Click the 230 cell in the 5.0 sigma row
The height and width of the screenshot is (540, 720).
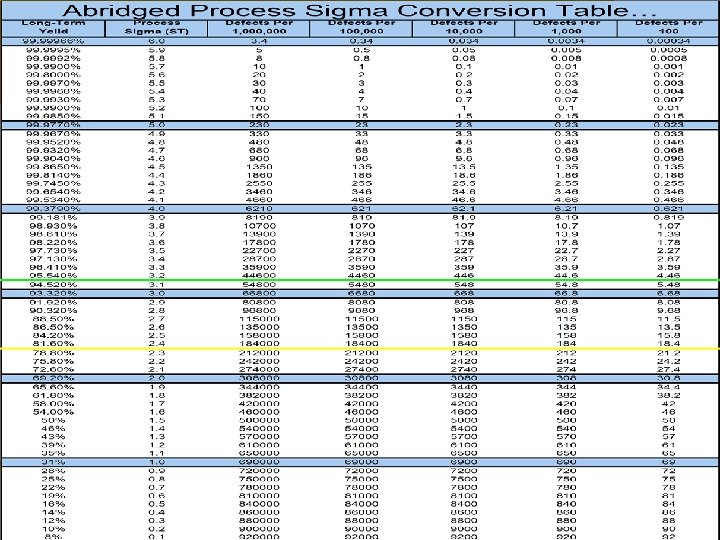coord(259,125)
